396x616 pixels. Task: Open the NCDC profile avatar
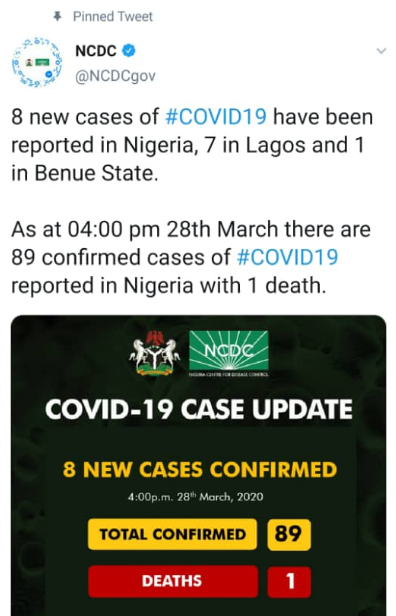(x=37, y=62)
